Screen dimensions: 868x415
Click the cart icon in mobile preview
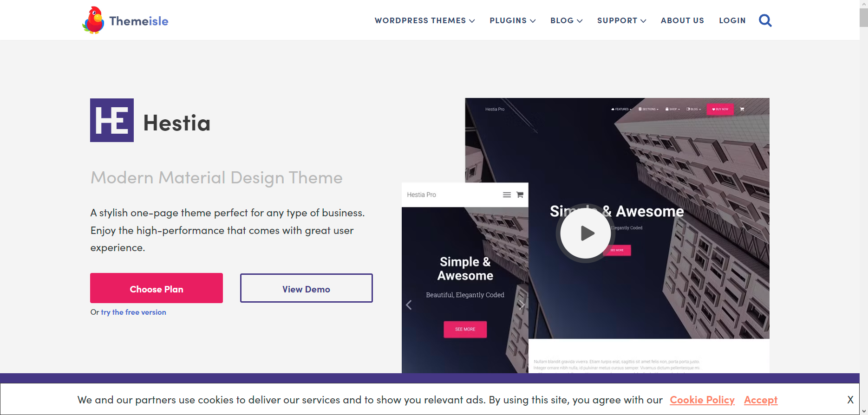(520, 195)
